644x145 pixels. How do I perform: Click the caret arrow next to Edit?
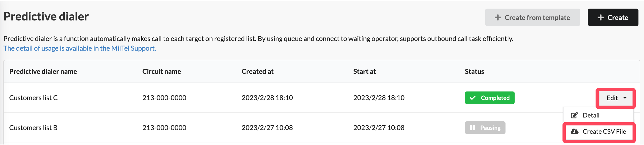click(625, 98)
